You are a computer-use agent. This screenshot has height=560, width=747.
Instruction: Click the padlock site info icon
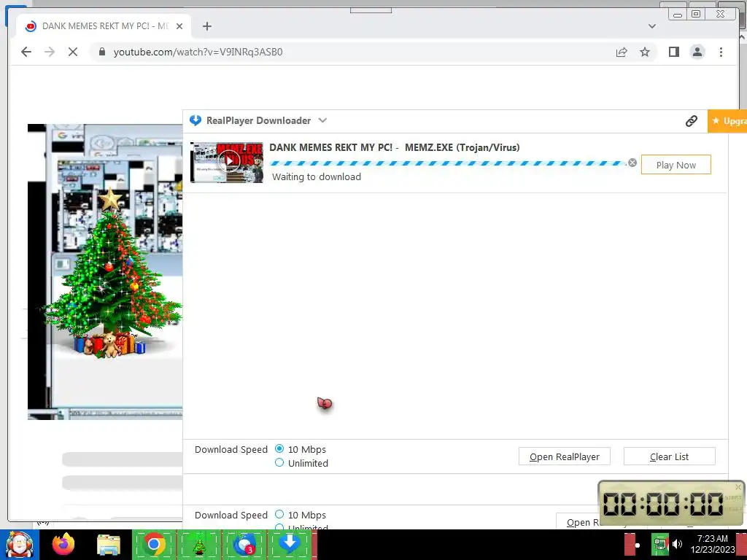pos(102,52)
